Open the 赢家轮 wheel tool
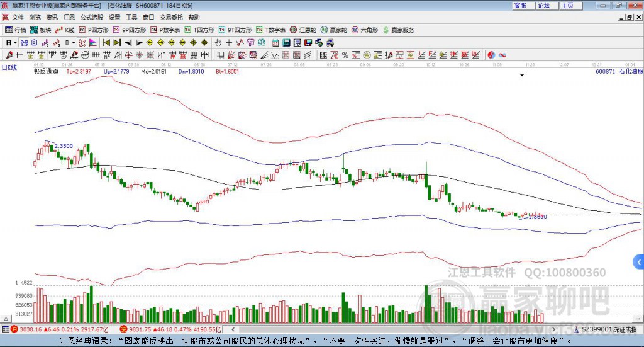 (x=334, y=30)
